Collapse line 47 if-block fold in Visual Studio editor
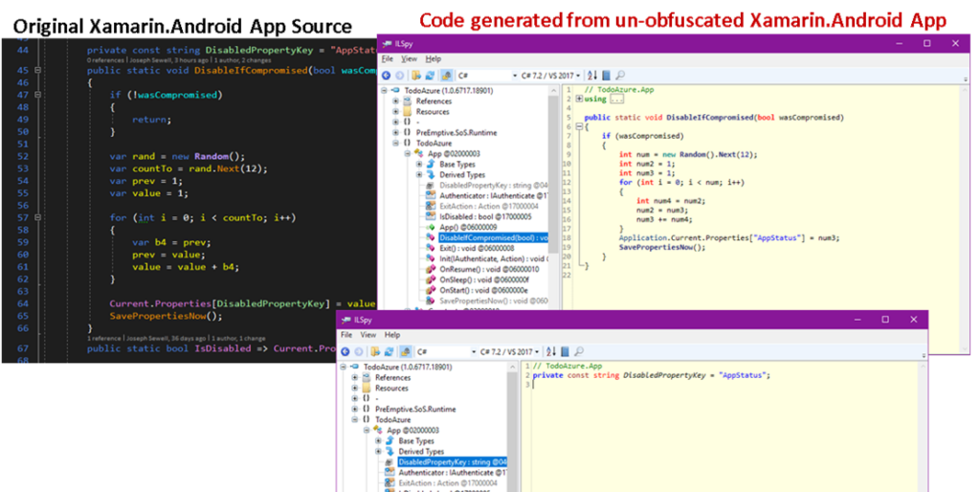 click(38, 95)
